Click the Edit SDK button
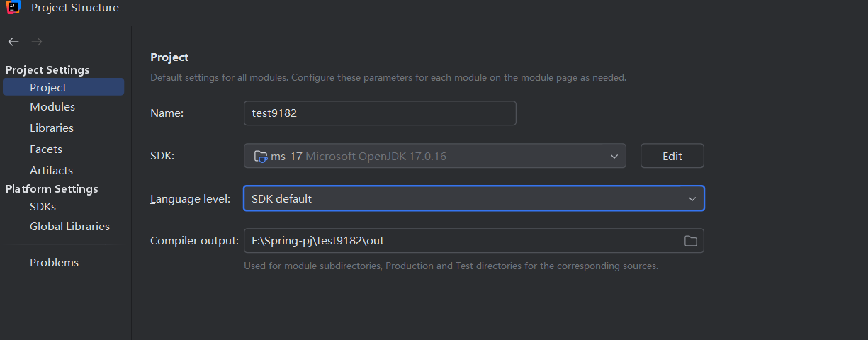 click(672, 156)
